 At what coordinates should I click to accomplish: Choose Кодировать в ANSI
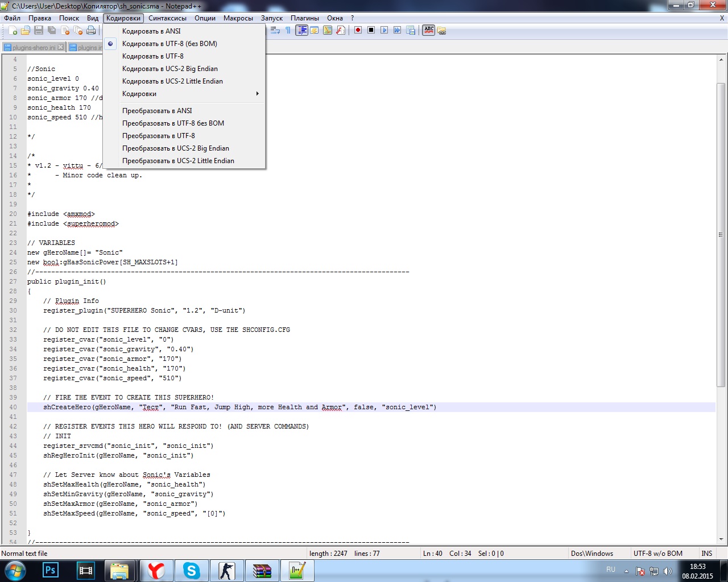point(184,31)
